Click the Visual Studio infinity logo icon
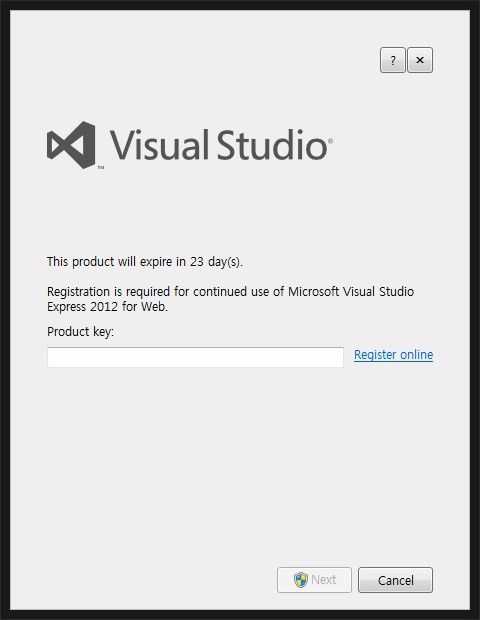 (x=71, y=145)
